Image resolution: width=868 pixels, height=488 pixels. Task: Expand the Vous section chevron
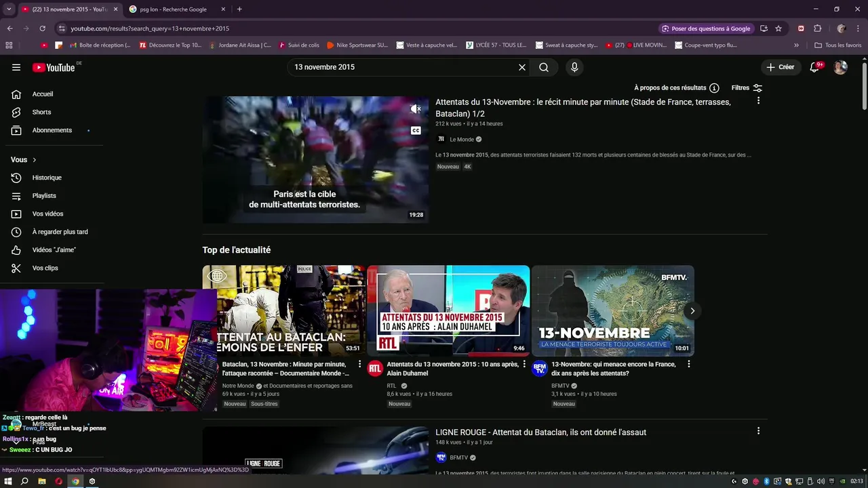tap(34, 160)
